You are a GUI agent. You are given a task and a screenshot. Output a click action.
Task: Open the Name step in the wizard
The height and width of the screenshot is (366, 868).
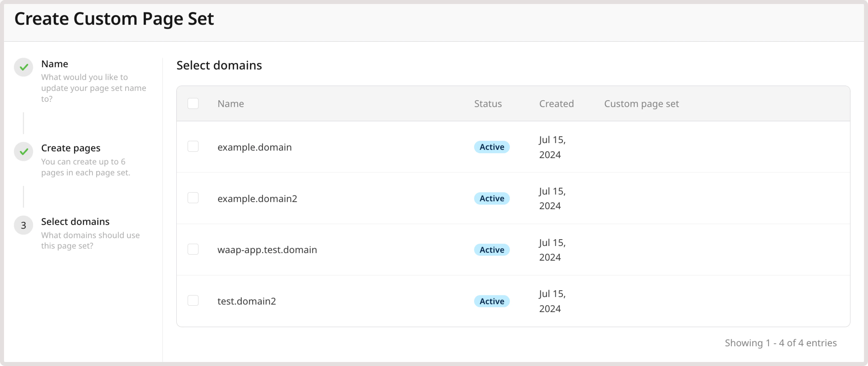coord(54,64)
